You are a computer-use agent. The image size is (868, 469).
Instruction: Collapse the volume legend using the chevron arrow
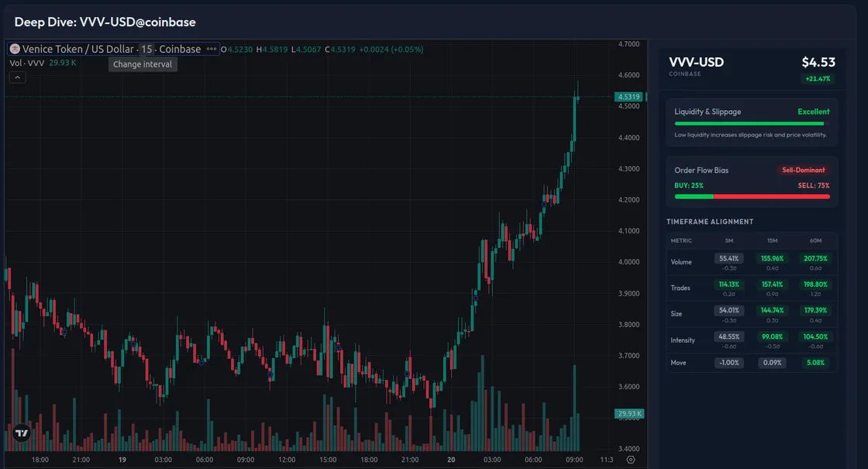coord(16,77)
